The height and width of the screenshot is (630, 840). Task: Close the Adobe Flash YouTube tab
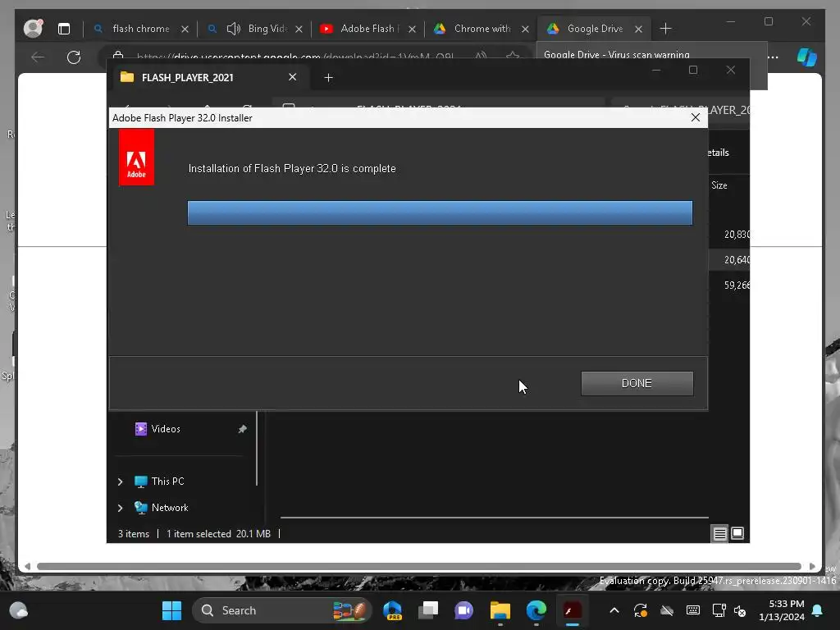tap(412, 29)
